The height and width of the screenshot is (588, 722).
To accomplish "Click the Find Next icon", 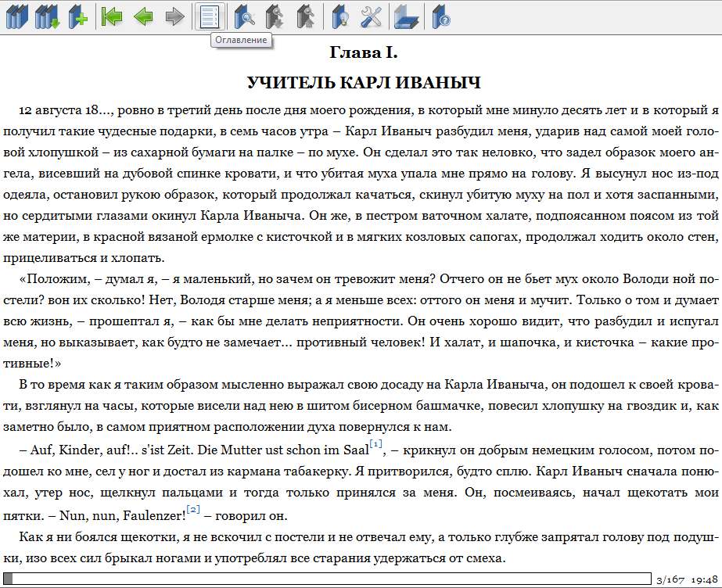I will [x=275, y=16].
